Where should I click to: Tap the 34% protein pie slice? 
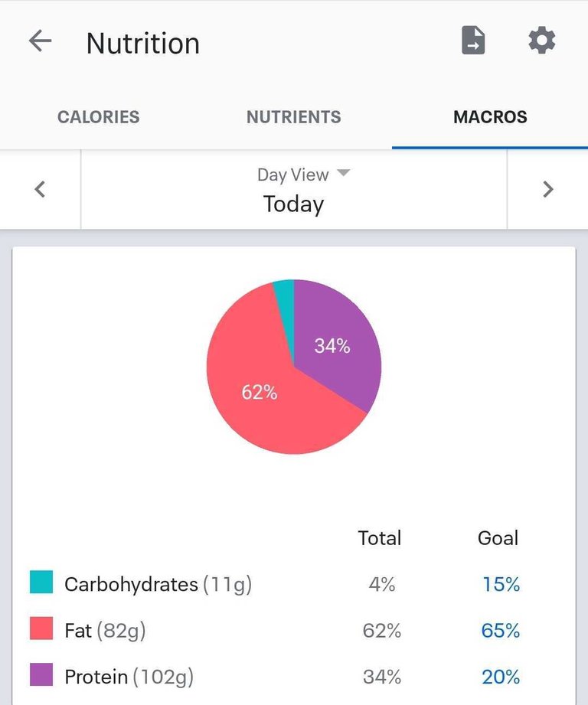pyautogui.click(x=332, y=346)
